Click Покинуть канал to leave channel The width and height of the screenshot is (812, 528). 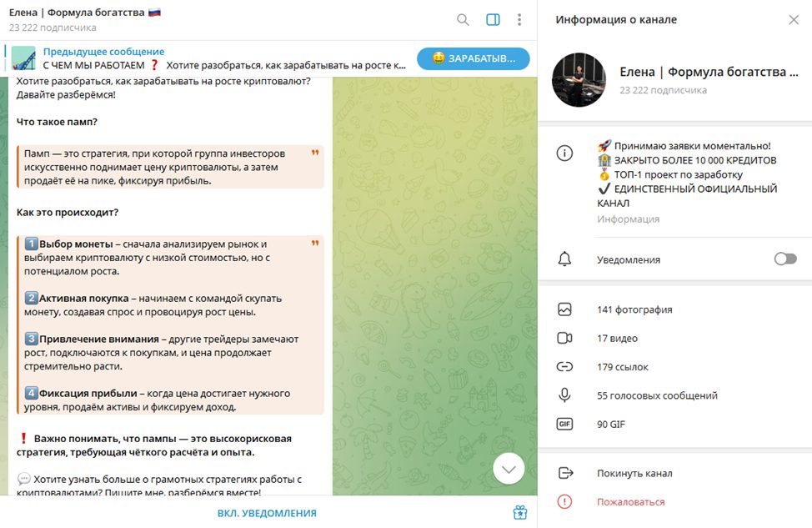pyautogui.click(x=674, y=473)
